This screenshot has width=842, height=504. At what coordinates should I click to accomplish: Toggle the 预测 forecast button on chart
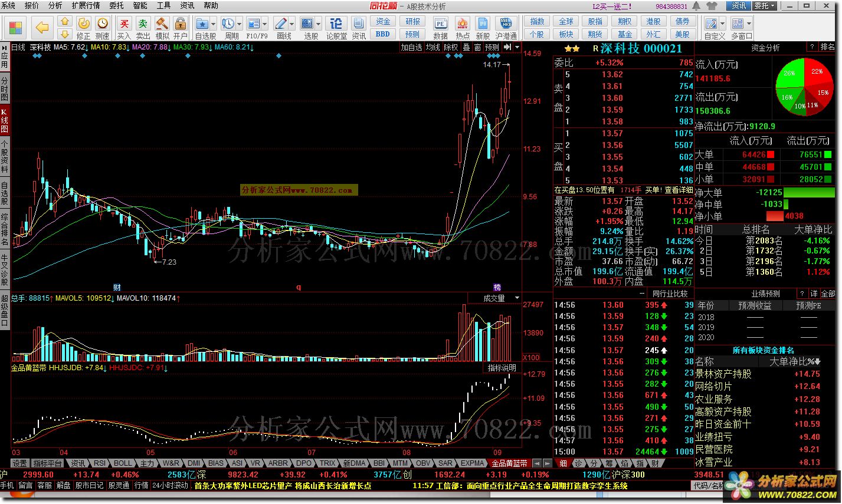click(x=492, y=47)
